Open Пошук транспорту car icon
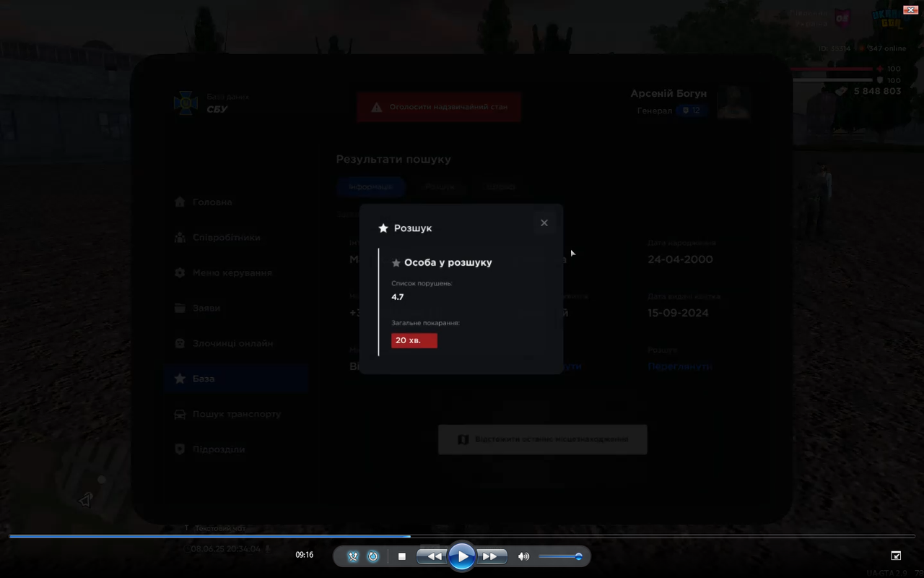 click(x=180, y=414)
